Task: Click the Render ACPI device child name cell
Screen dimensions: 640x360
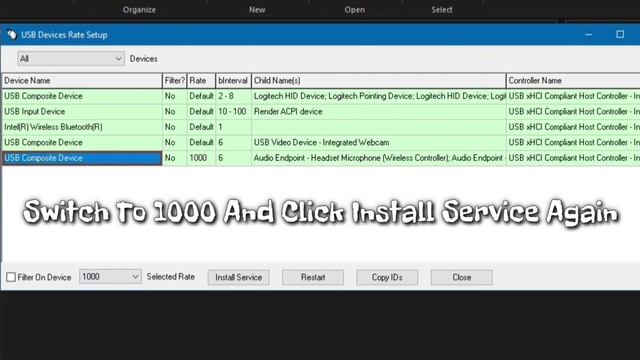Action: point(379,112)
